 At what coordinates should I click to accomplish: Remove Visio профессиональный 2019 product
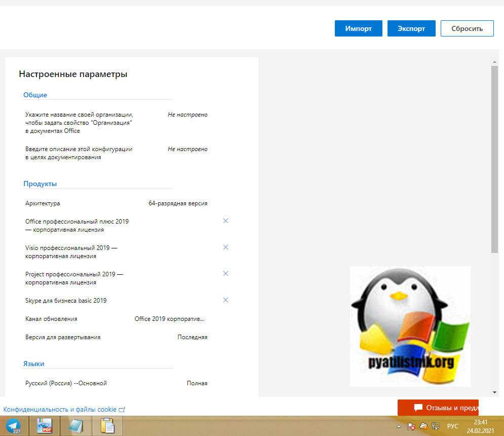point(225,247)
